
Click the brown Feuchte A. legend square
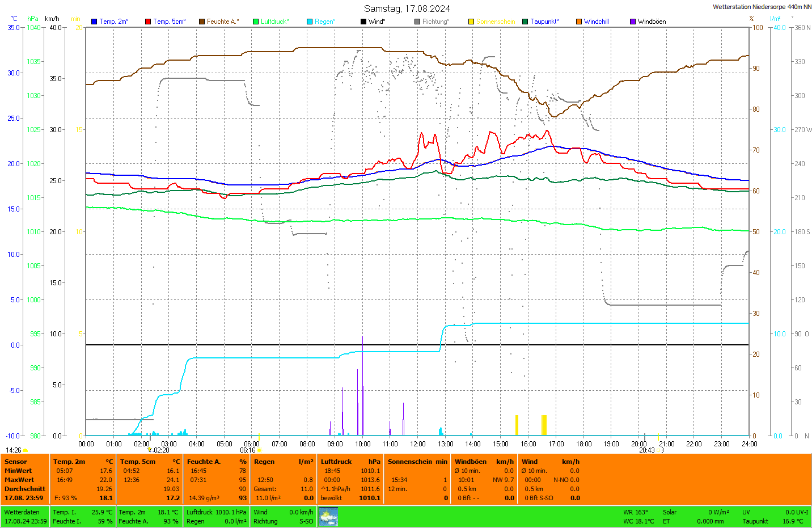pyautogui.click(x=202, y=22)
